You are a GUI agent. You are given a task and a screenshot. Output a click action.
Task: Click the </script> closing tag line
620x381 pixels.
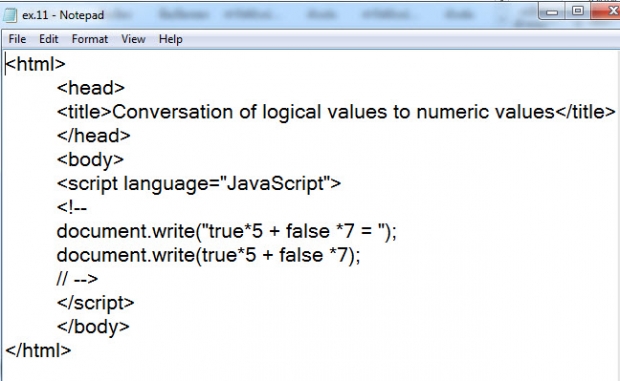click(x=96, y=303)
